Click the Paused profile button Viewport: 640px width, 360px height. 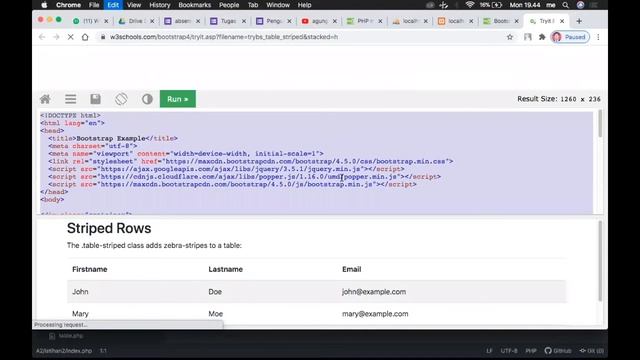(x=570, y=37)
